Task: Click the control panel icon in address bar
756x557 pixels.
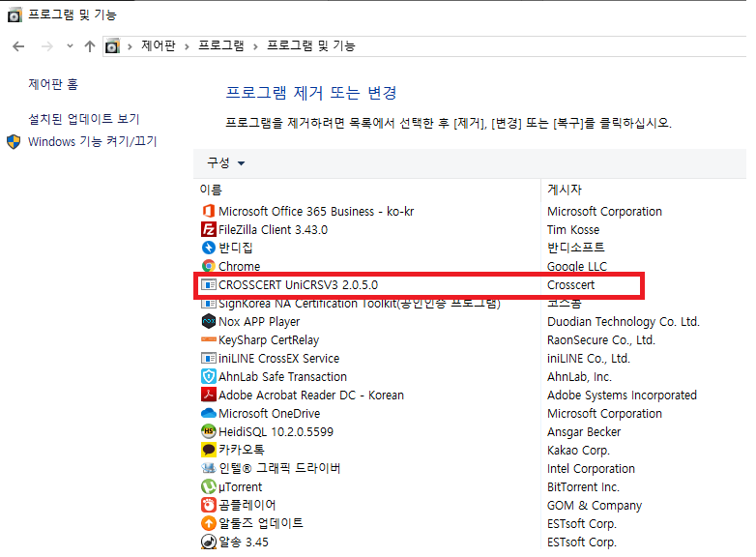Action: coord(112,46)
